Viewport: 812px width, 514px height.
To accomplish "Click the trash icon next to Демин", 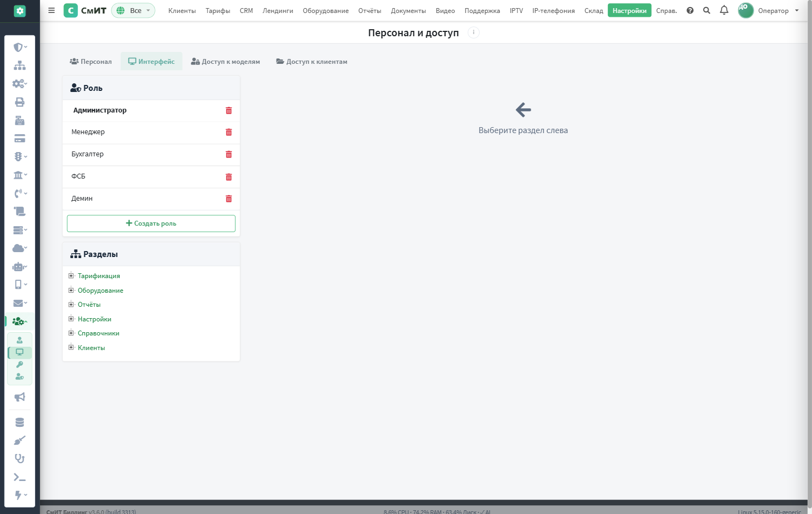I will 228,199.
